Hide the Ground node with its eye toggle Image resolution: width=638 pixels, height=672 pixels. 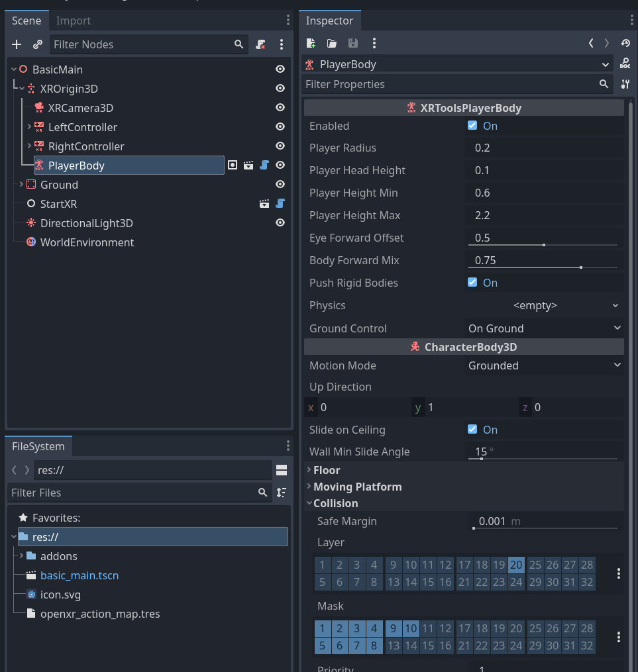[x=280, y=184]
